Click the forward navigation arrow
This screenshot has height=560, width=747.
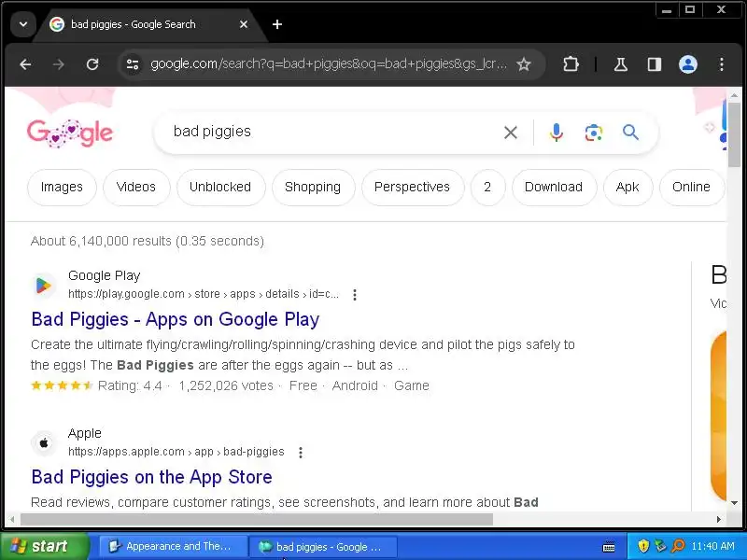59,64
